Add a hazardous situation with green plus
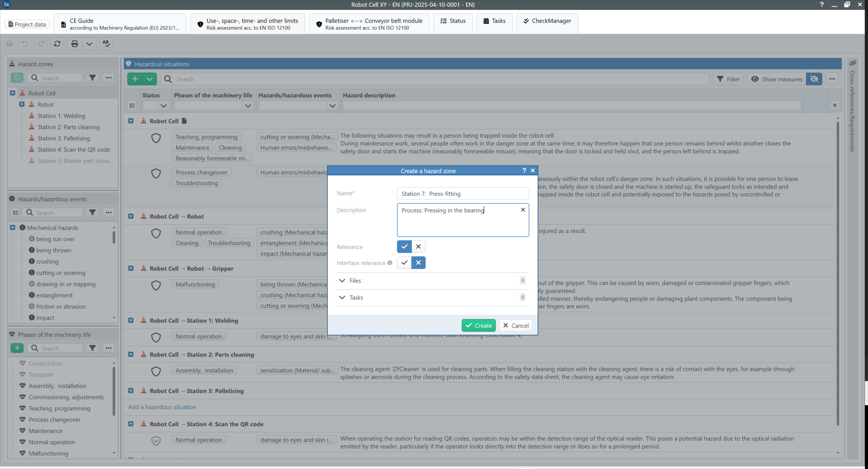 [135, 79]
